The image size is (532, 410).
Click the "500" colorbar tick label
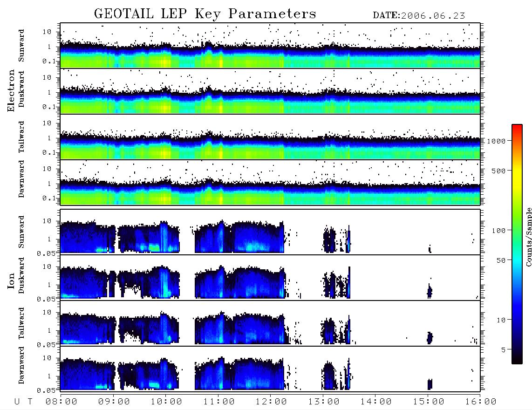tap(498, 171)
